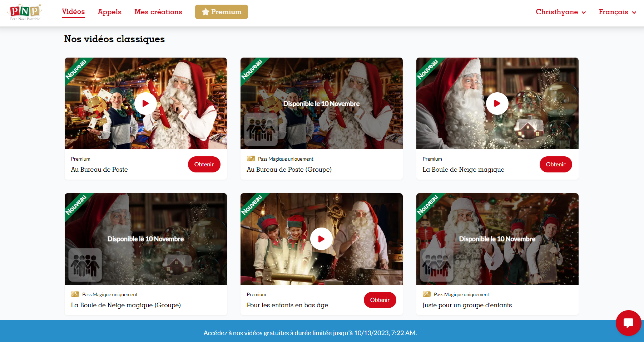This screenshot has height=342, width=644.
Task: Click group icon on Au Bureau de Poste (Groupe)
Action: (261, 129)
